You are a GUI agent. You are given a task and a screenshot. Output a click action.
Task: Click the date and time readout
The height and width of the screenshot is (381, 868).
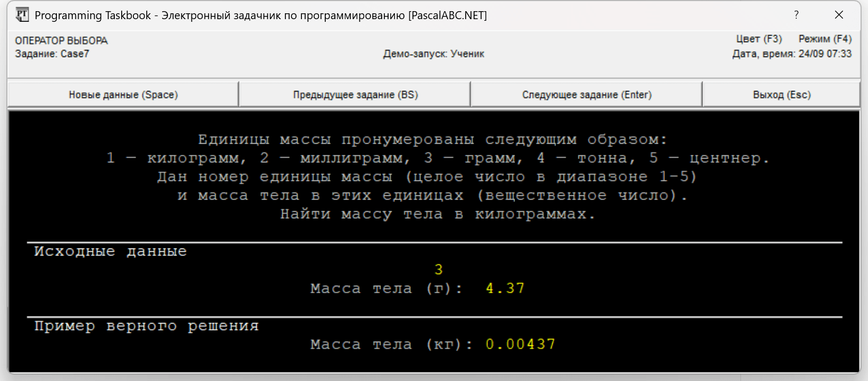tap(791, 54)
